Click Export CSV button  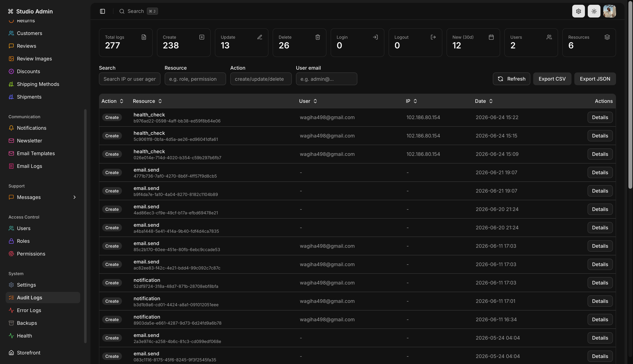click(552, 79)
